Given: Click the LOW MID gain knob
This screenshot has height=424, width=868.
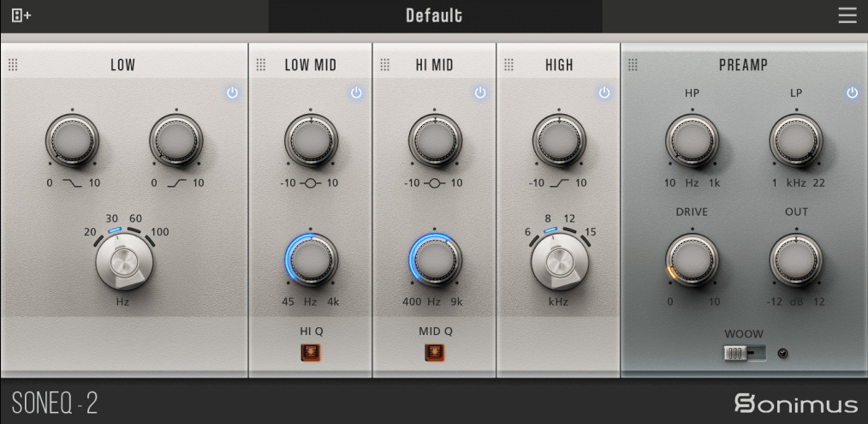Looking at the screenshot, I should pos(311,140).
